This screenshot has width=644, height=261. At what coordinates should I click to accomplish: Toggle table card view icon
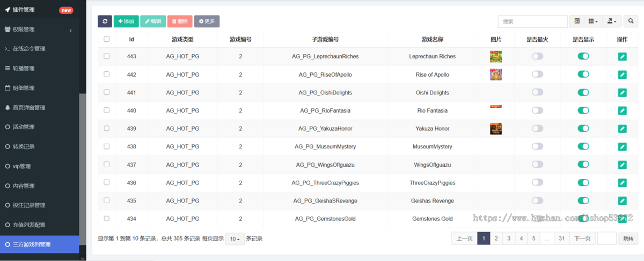[x=577, y=21]
